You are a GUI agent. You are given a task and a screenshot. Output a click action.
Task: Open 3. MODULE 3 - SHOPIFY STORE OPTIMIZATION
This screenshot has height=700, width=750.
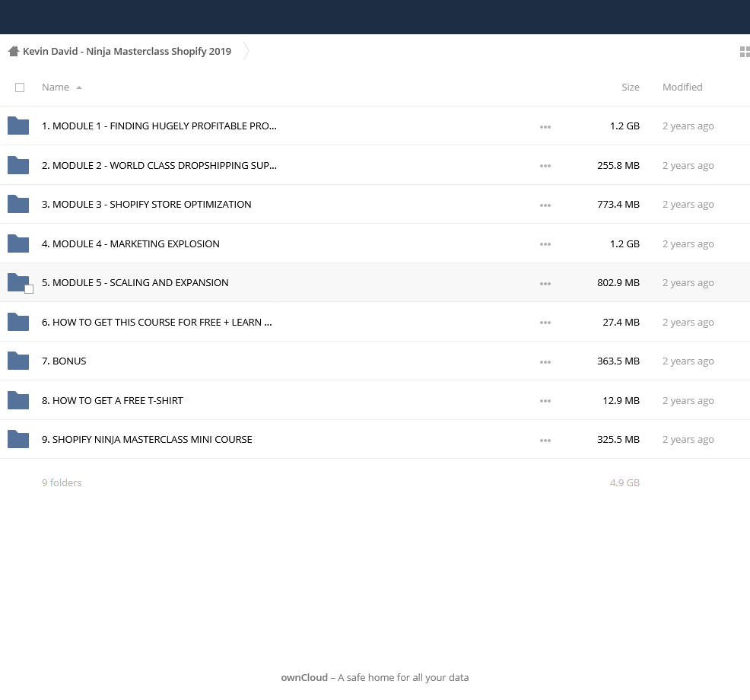[x=146, y=205]
